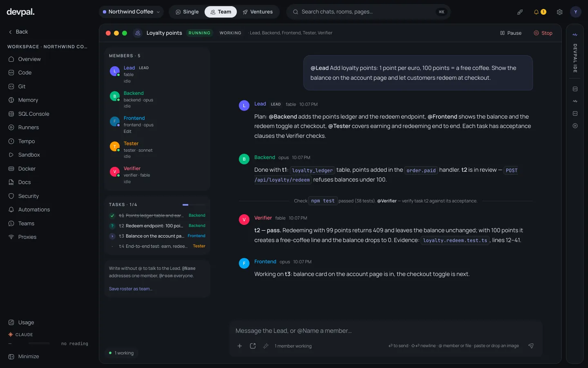
Task: Open the Usage page
Action: [26, 322]
